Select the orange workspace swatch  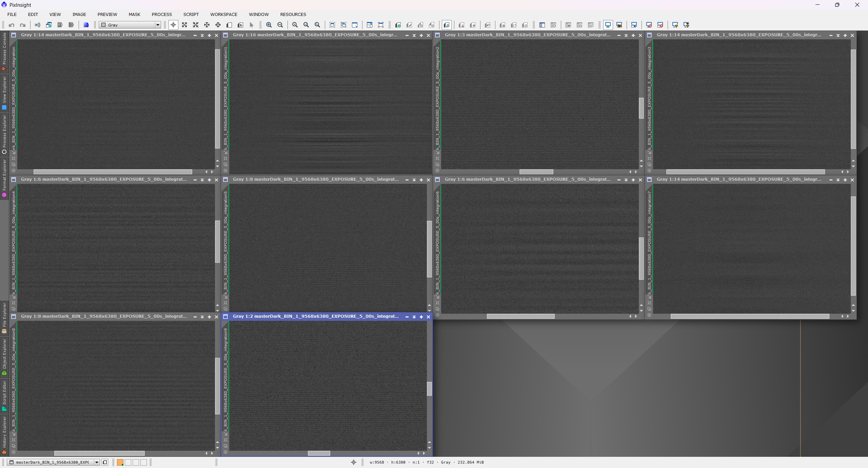(120, 462)
